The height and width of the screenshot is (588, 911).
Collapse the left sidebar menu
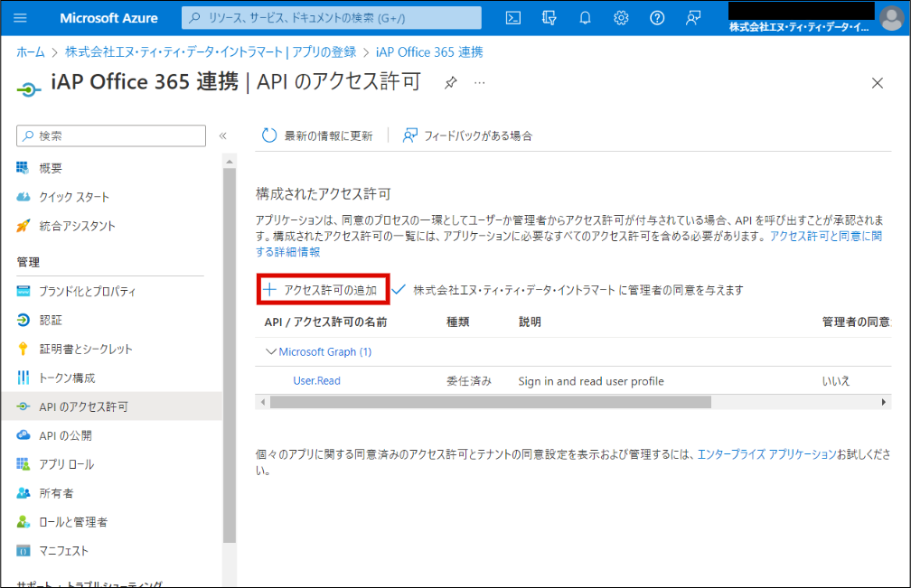pos(222,135)
